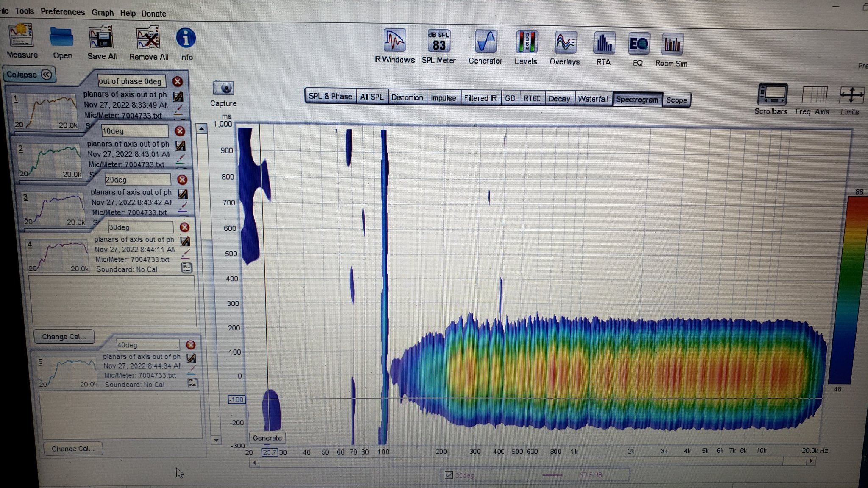Open the Levels tool
Viewport: 868px width, 488px height.
pyautogui.click(x=526, y=42)
